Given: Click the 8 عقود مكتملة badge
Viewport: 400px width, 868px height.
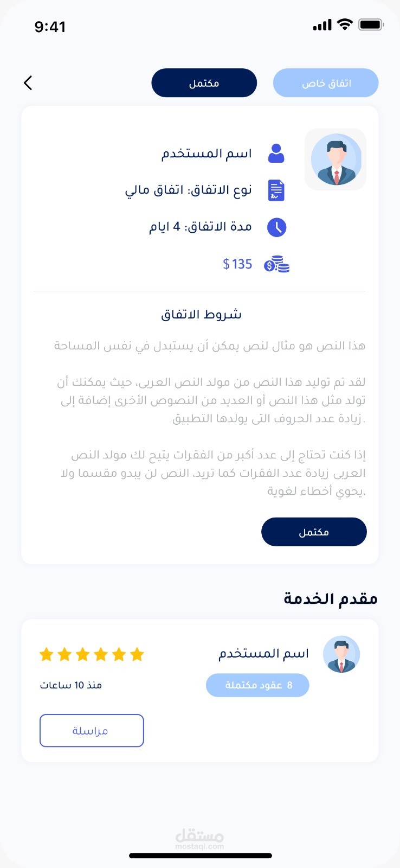Looking at the screenshot, I should coord(257,685).
